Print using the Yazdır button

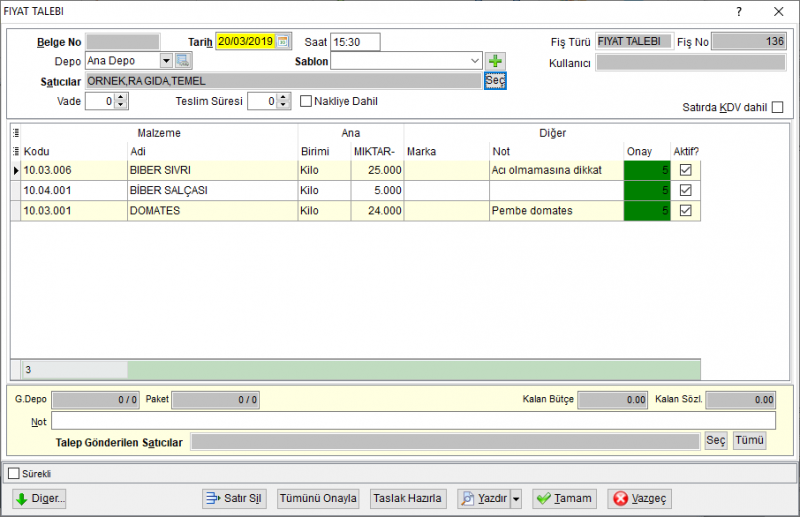(484, 498)
